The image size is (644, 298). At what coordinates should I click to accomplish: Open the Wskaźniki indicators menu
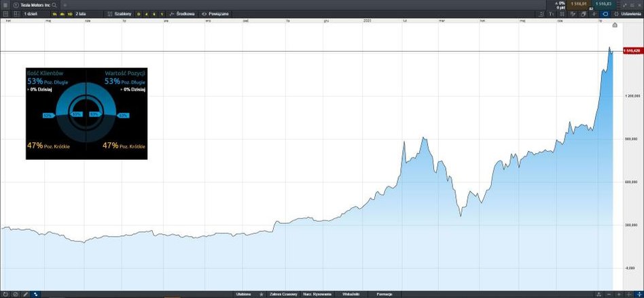351,294
